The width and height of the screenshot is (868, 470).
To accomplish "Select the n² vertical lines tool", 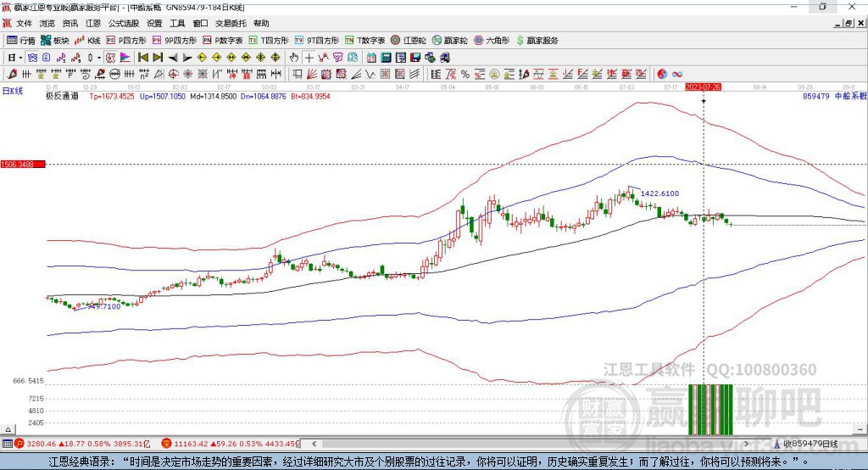I will 144,75.
